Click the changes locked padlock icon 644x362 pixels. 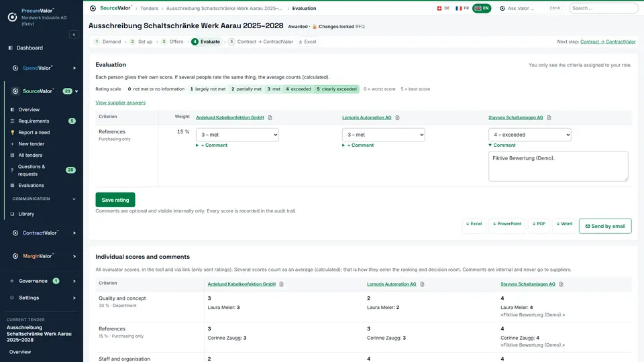tap(315, 27)
